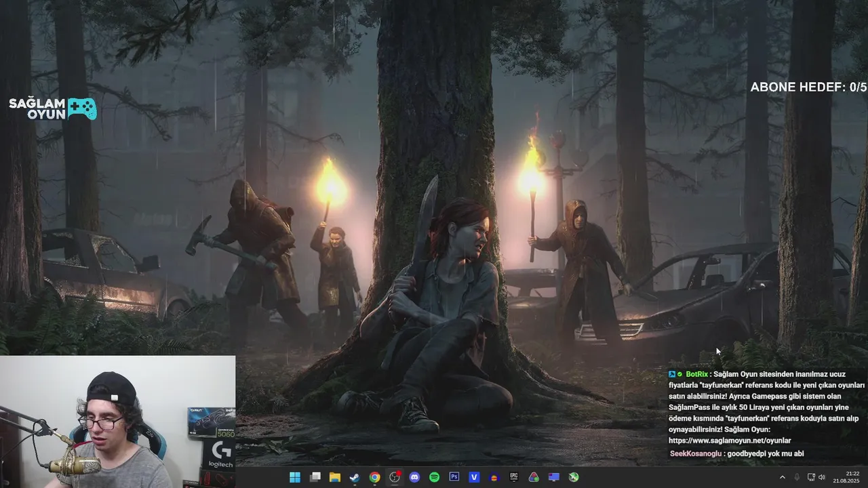Open the blue V app taskbar icon

pos(474,477)
